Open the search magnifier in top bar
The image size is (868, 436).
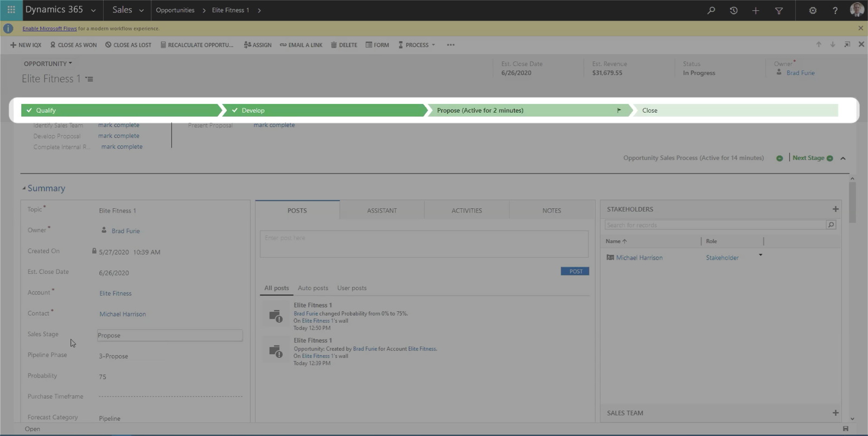[x=711, y=10]
